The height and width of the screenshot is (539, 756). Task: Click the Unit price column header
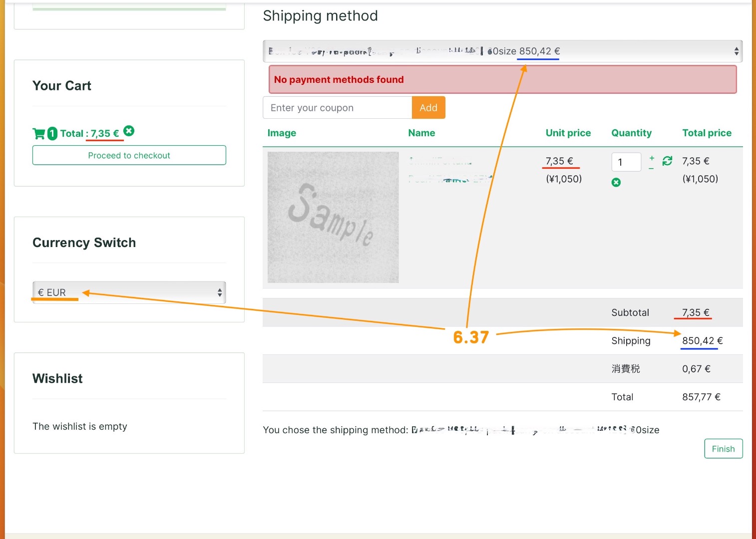(x=568, y=133)
